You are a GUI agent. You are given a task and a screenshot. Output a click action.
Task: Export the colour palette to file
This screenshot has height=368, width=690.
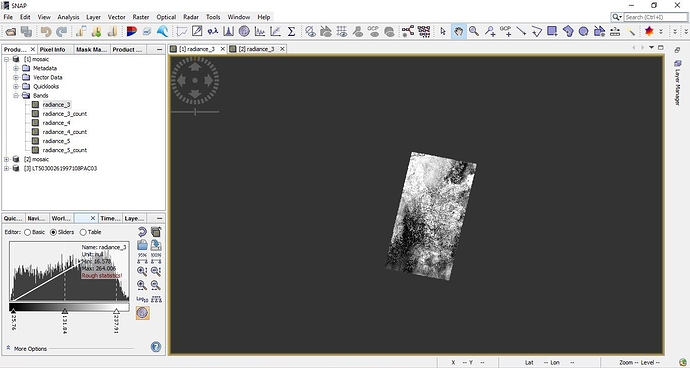click(156, 245)
